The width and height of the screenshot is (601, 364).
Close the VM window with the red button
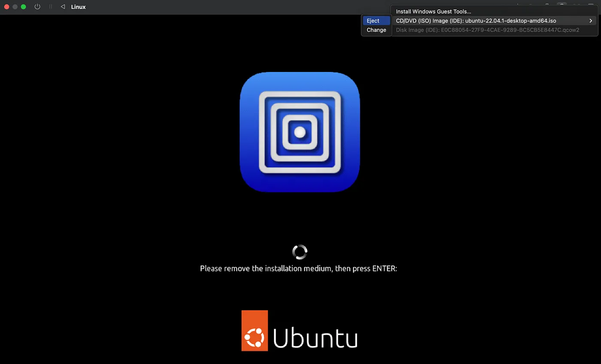coord(7,7)
